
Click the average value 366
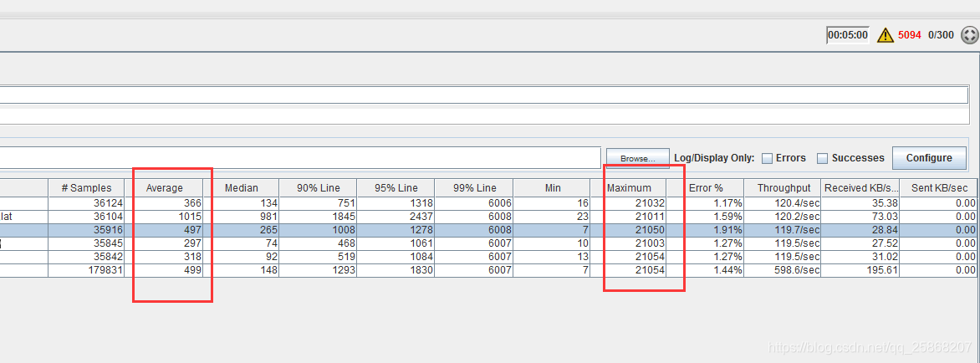[x=165, y=203]
